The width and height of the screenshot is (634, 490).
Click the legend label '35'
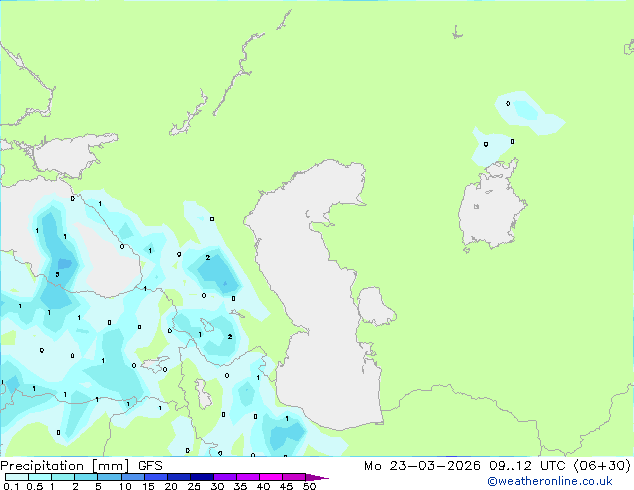coord(240,486)
